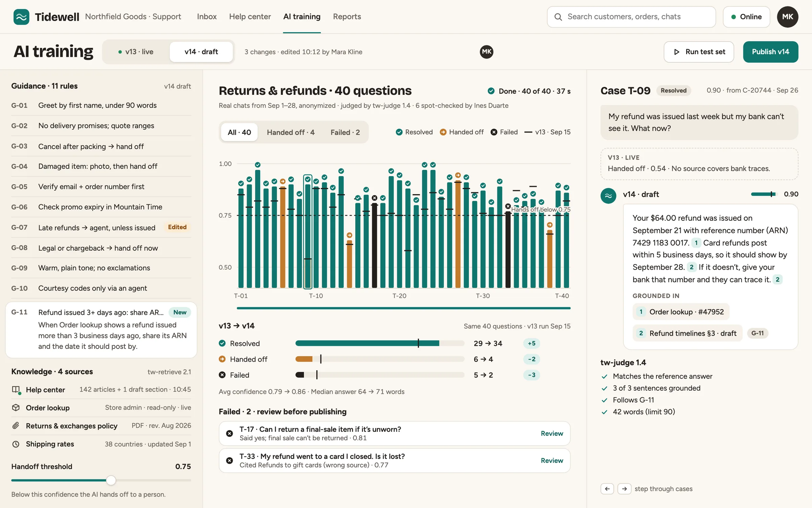Click Publish v14 button
812x508 pixels.
coord(770,52)
